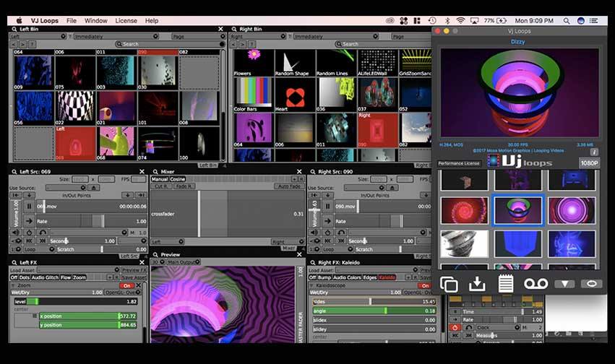
Task: Click the Auto Fade button in the Mixer
Action: pyautogui.click(x=288, y=186)
